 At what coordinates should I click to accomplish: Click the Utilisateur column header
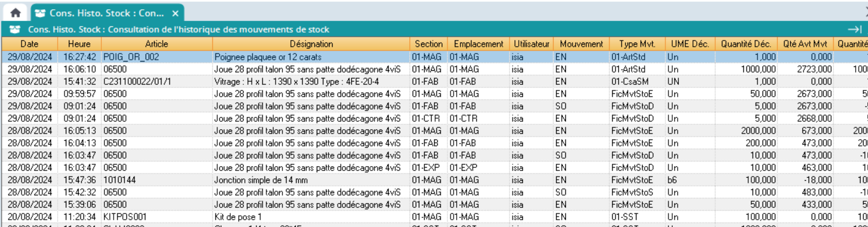(x=532, y=44)
